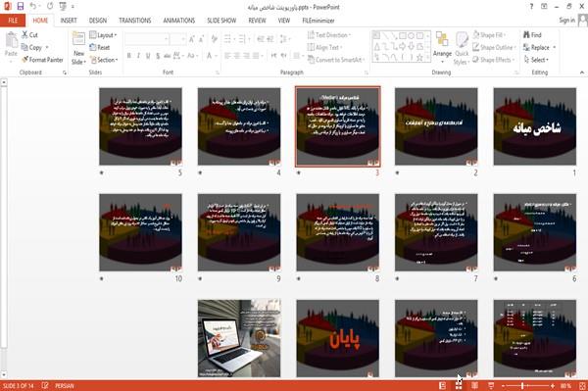Click the Paste clipboard icon
Screen dimensions: 588x391
point(11,40)
